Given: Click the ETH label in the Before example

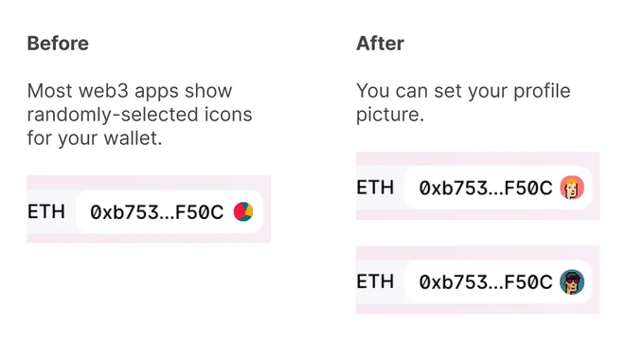Looking at the screenshot, I should [x=46, y=211].
